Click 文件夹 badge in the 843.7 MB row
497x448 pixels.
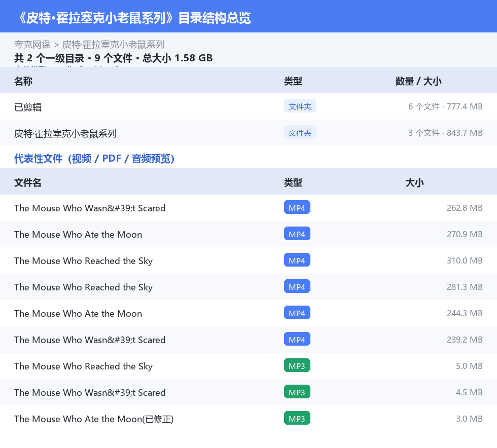pyautogui.click(x=300, y=133)
